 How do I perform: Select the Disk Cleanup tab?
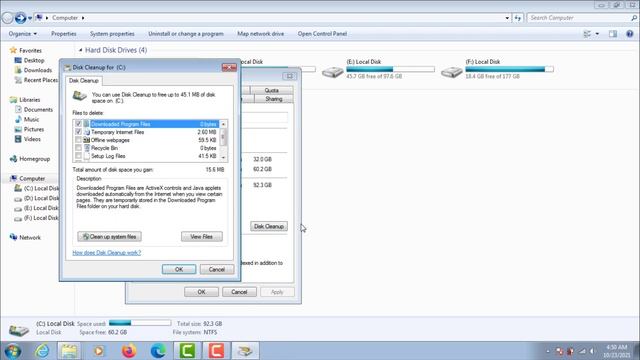click(84, 81)
